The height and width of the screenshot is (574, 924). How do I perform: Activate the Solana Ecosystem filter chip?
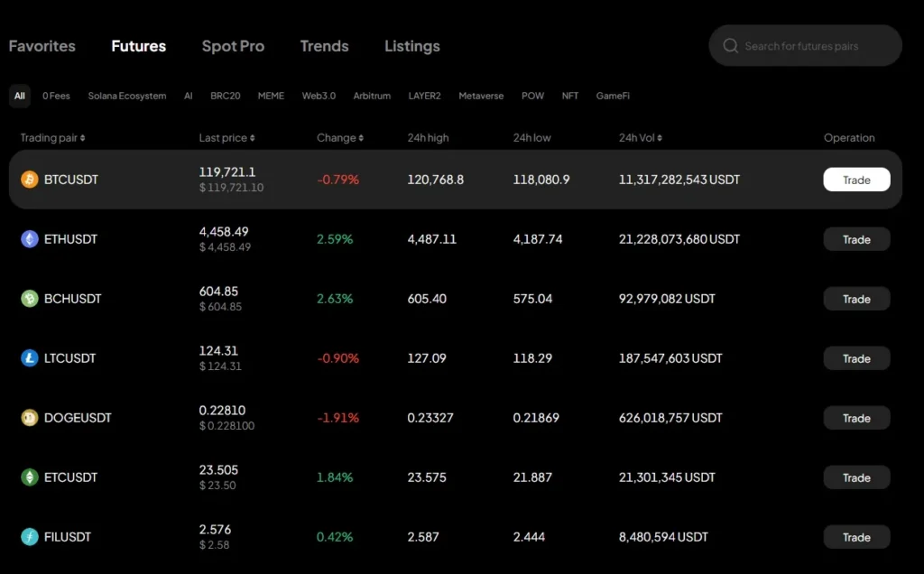tap(126, 96)
